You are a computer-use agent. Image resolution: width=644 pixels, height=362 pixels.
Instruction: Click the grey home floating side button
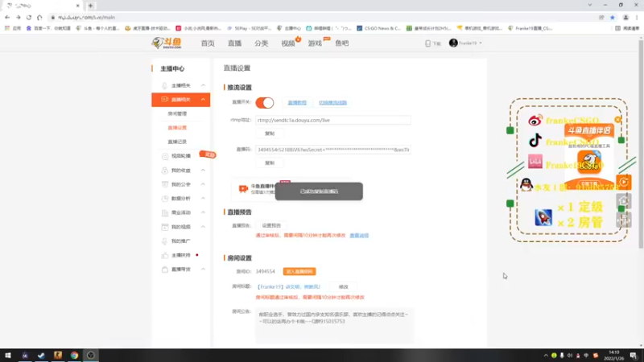(x=623, y=201)
